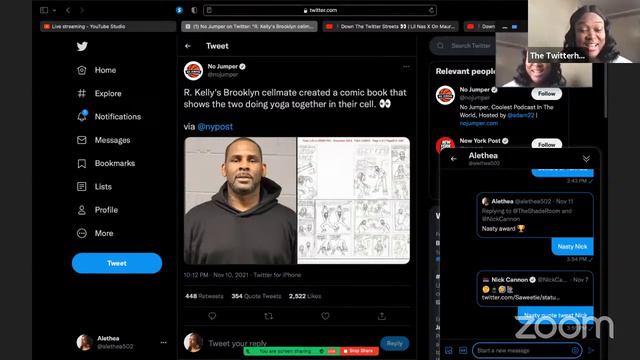
Task: Click the GIF icon in messages
Action: [463, 351]
